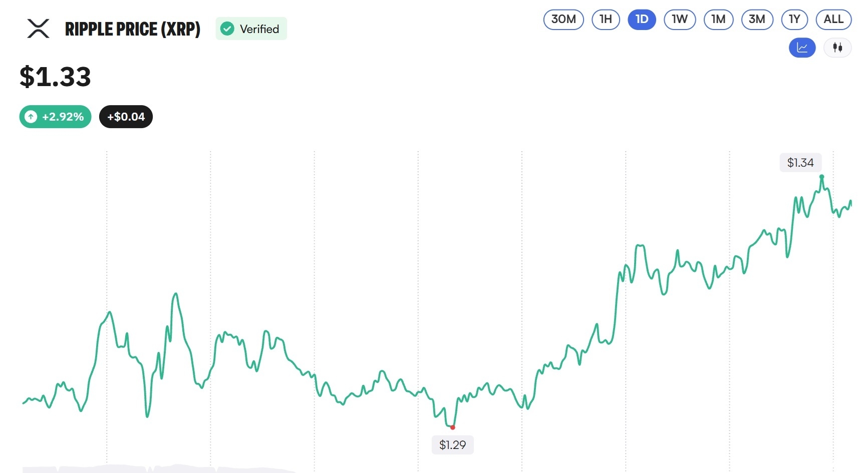This screenshot has height=473, width=868.
Task: Select the 1Y time range
Action: 794,20
